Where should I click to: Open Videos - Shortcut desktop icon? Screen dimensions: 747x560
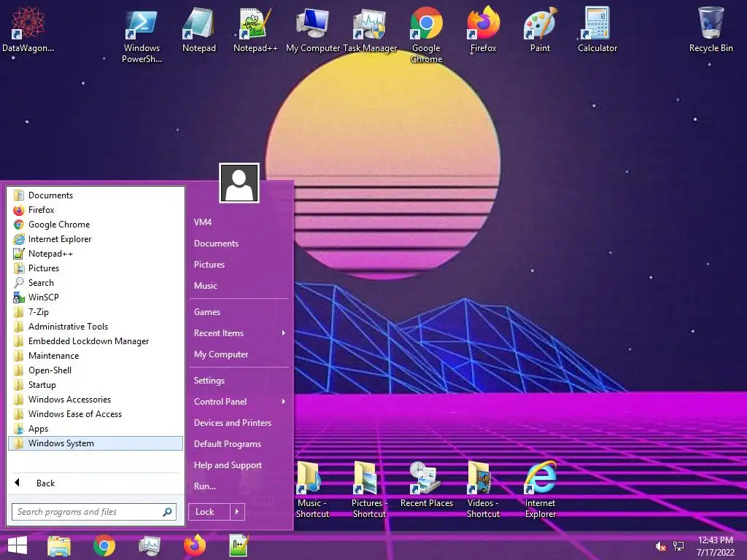point(483,489)
